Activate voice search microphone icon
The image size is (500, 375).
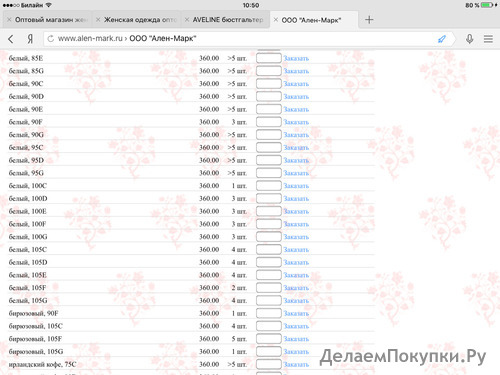[469, 39]
